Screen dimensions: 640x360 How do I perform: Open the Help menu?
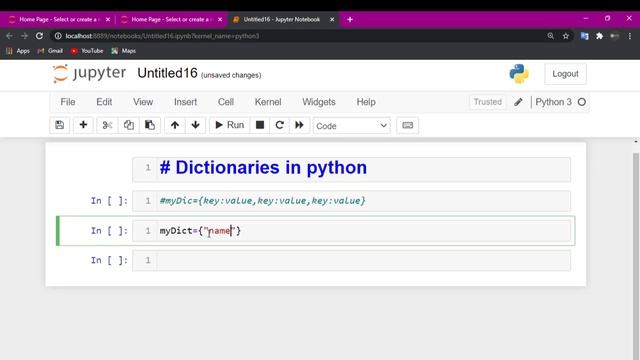pos(366,102)
